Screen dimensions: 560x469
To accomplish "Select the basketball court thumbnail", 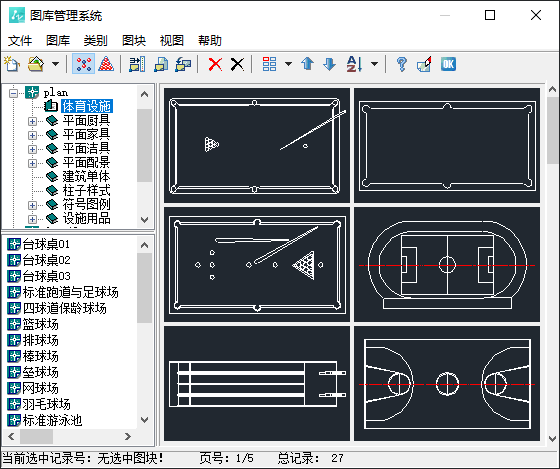I will (x=447, y=383).
